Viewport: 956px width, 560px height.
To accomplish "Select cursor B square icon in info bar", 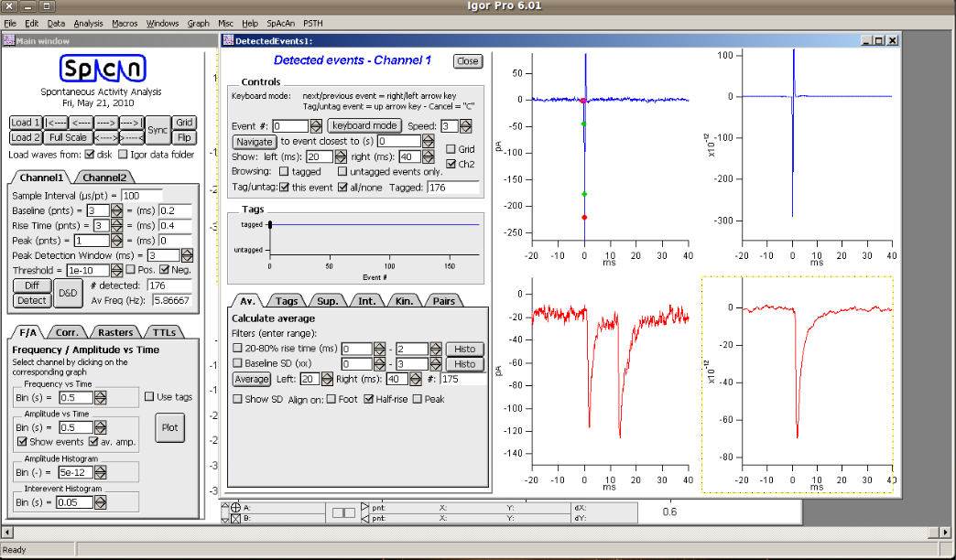I will [236, 519].
